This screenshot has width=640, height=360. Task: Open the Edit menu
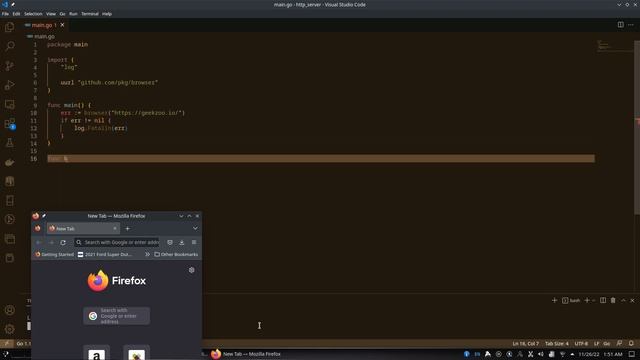(x=16, y=13)
